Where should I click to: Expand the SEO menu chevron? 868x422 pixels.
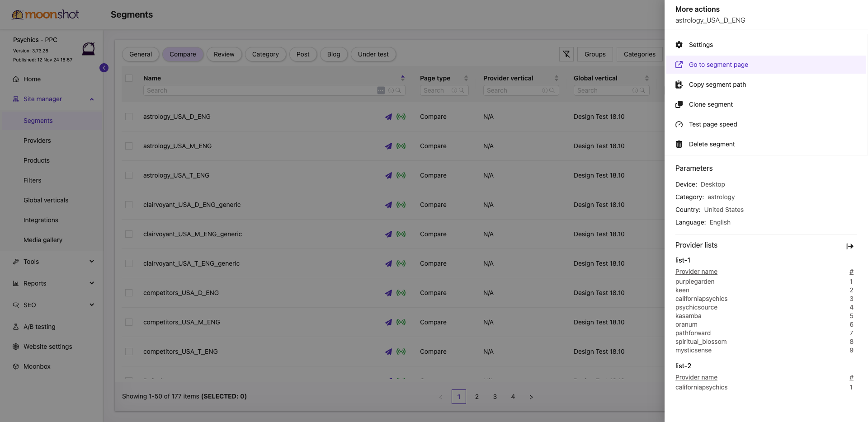tap(92, 305)
